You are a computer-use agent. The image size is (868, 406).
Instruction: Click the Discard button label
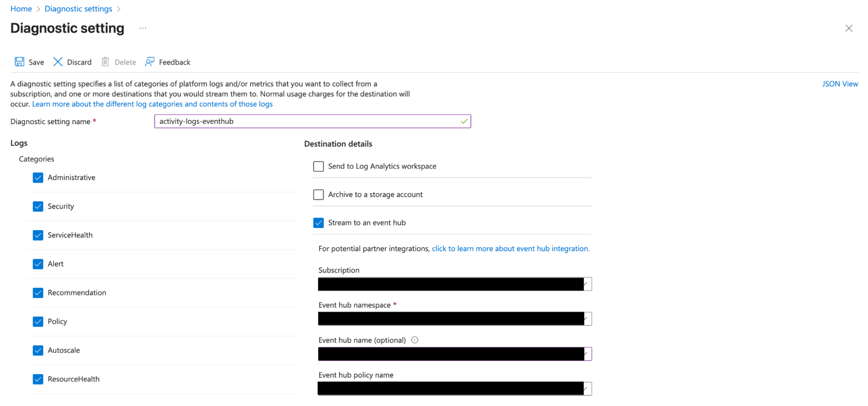(79, 62)
